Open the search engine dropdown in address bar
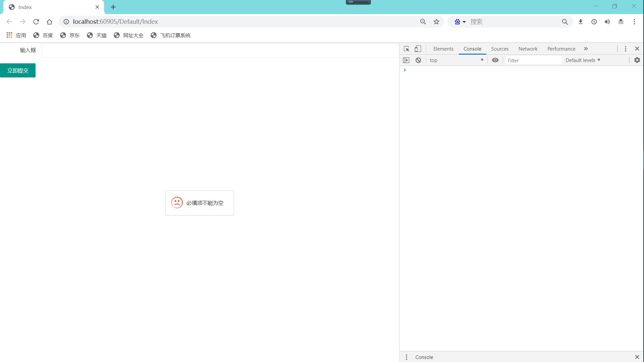Viewport: 644px width, 362px height. click(459, 21)
